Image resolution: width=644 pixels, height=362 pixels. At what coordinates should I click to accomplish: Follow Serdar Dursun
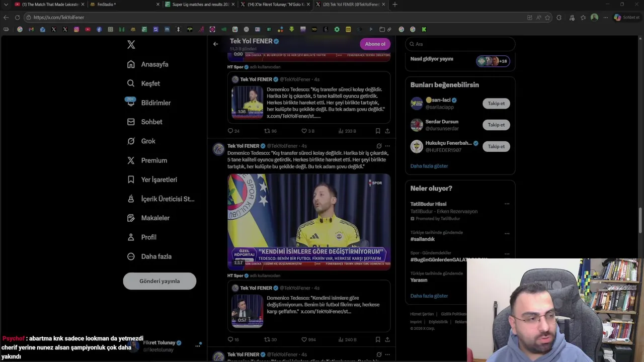[x=496, y=125]
